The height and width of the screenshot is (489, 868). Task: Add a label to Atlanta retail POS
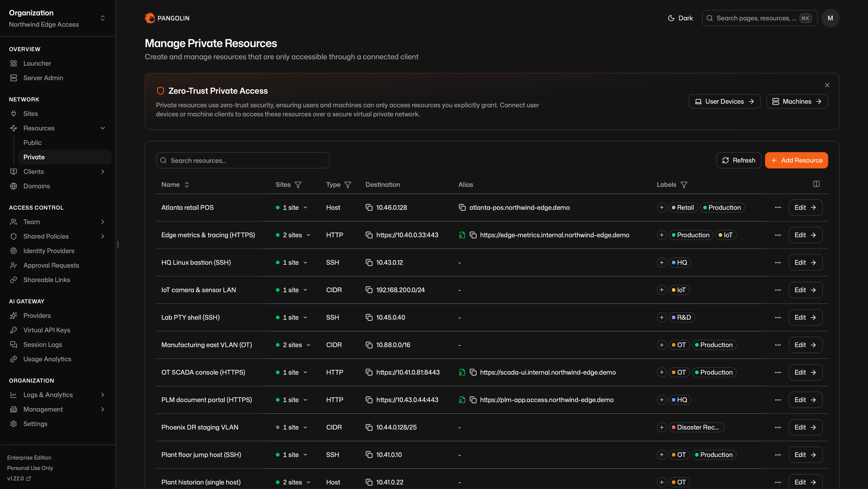(662, 207)
